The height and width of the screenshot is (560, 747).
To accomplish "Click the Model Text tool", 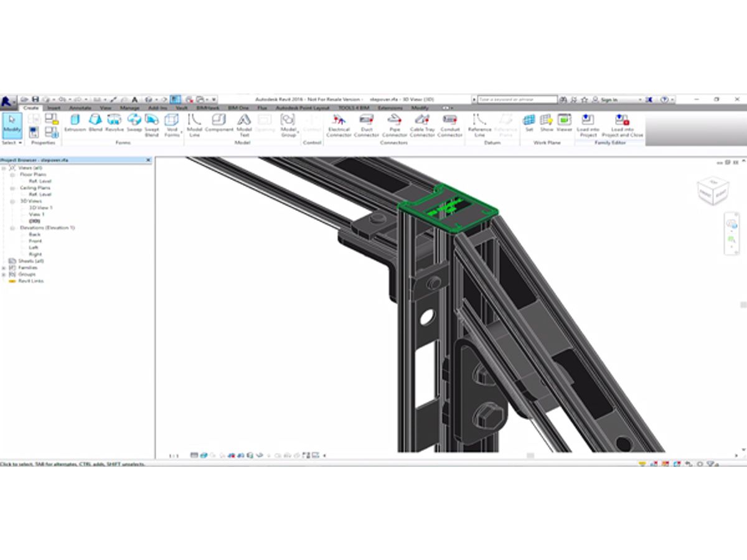I will (x=244, y=123).
